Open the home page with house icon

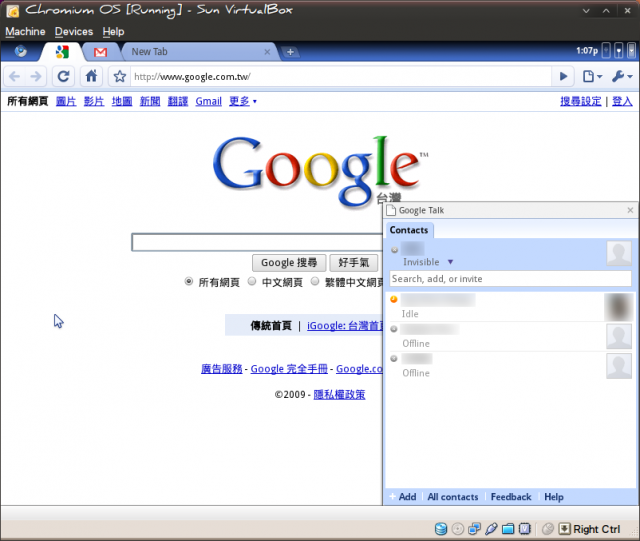(x=91, y=76)
